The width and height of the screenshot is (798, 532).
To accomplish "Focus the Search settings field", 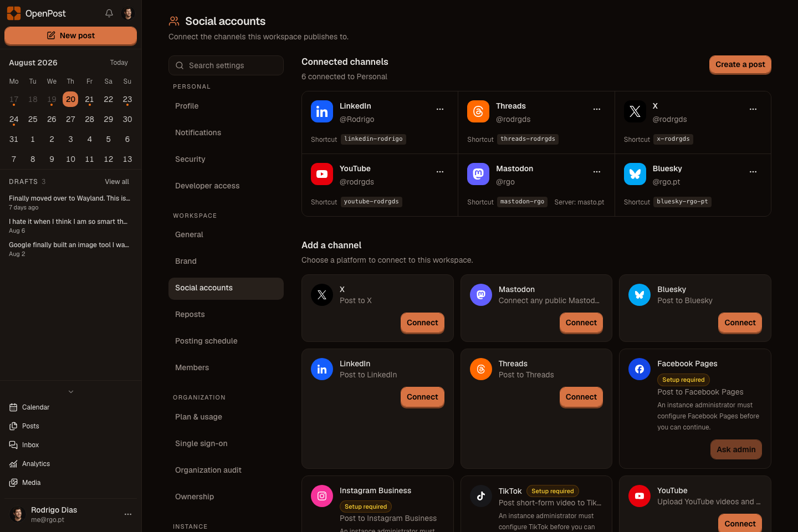I will 226,65.
